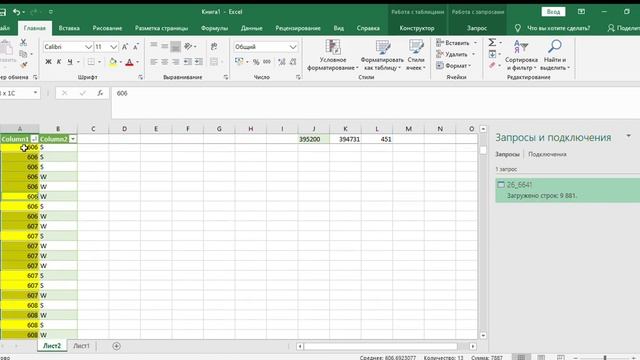Align text right in the cell
This screenshot has width=640, height=360.
click(176, 62)
